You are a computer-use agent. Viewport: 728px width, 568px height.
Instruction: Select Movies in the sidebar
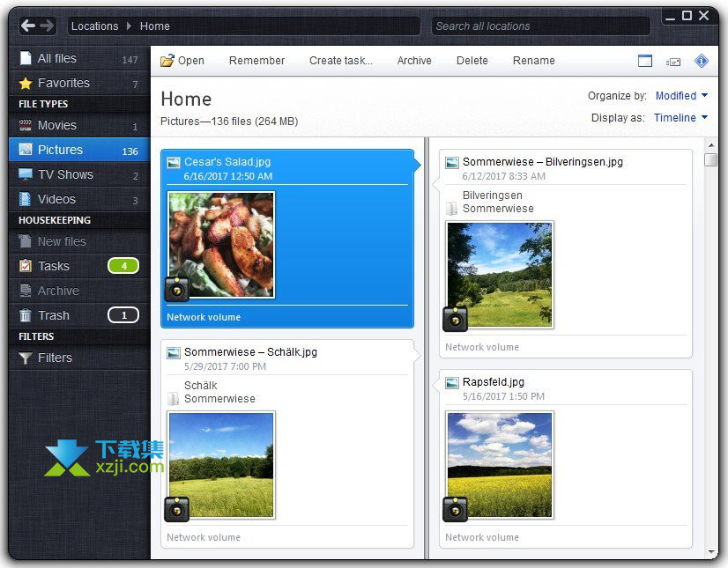click(x=57, y=125)
